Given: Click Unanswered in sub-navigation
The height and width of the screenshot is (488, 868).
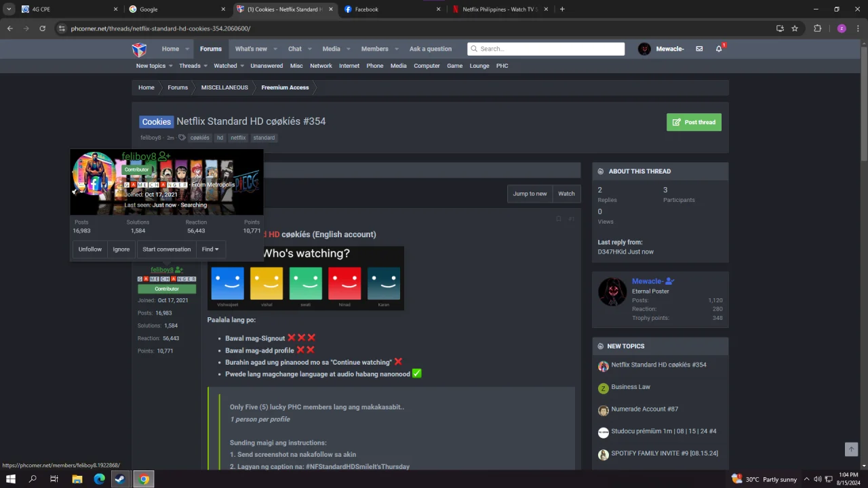Looking at the screenshot, I should (267, 66).
